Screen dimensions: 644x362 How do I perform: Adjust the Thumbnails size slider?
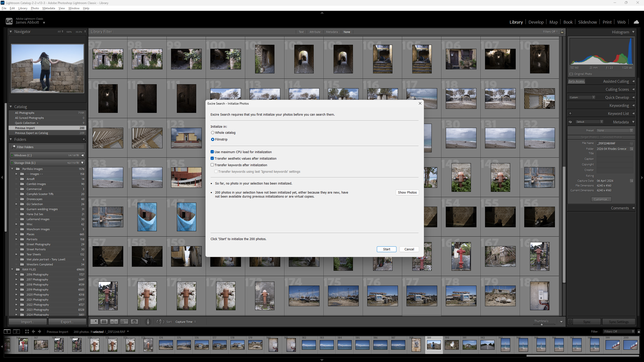tap(542, 325)
